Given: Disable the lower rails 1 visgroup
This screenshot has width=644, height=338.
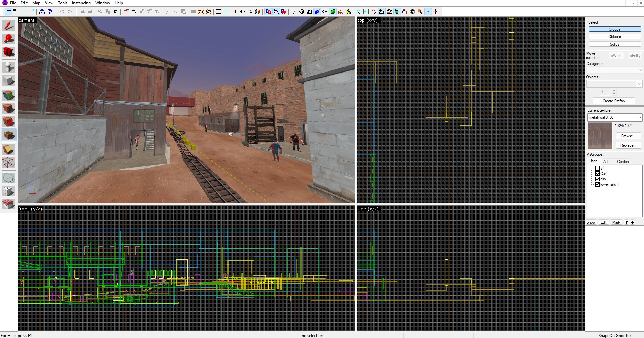Looking at the screenshot, I should point(597,184).
